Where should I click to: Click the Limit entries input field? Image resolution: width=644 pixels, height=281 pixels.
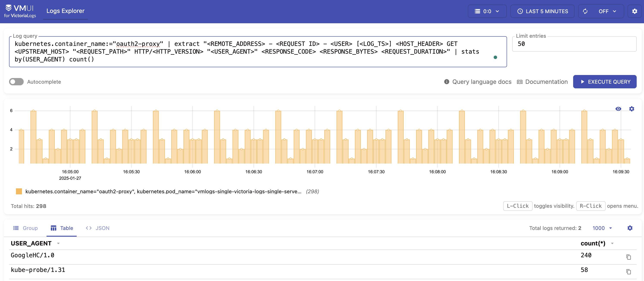574,44
